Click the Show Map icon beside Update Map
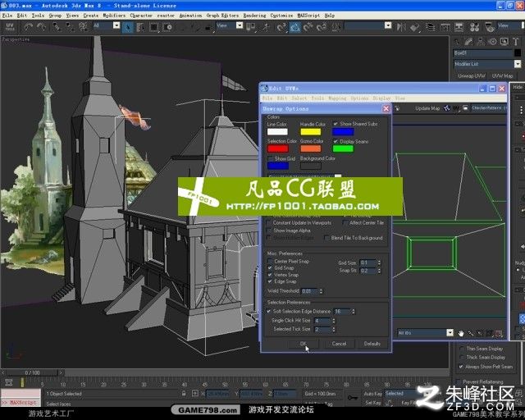 coord(446,108)
